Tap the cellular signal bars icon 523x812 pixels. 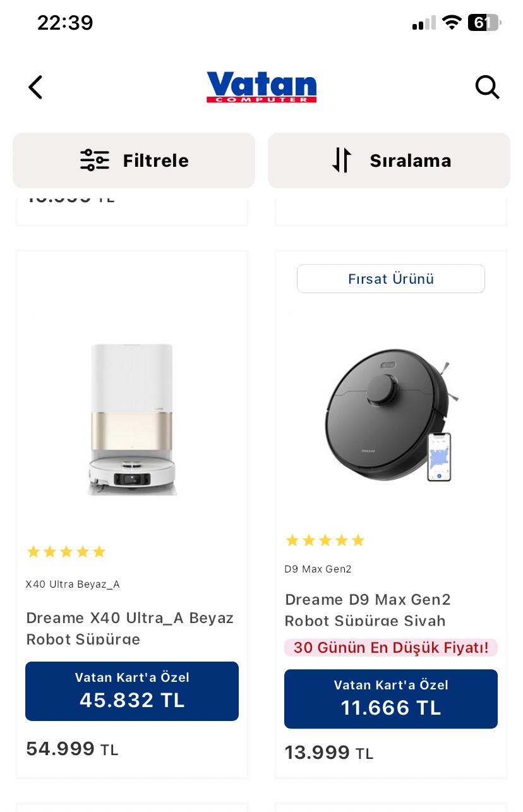point(424,23)
